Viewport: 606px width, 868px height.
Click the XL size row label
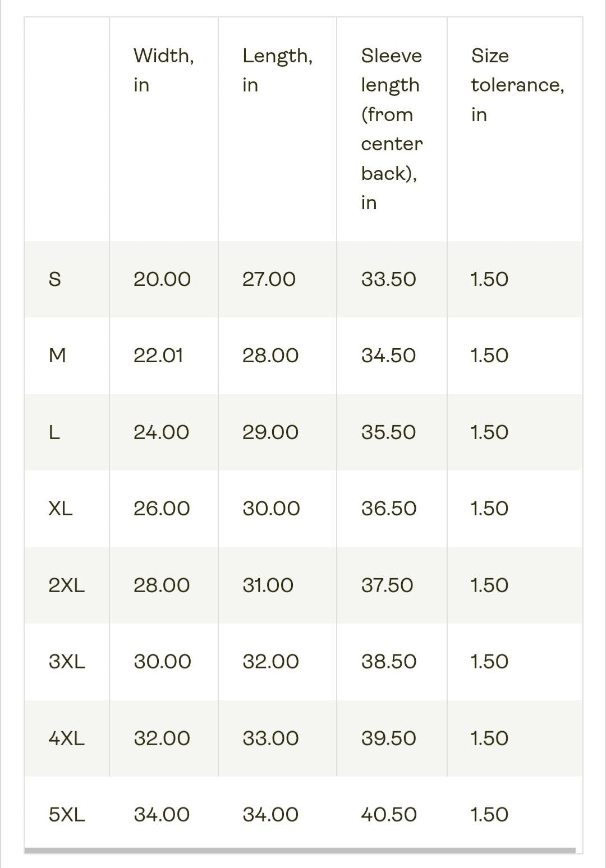61,509
